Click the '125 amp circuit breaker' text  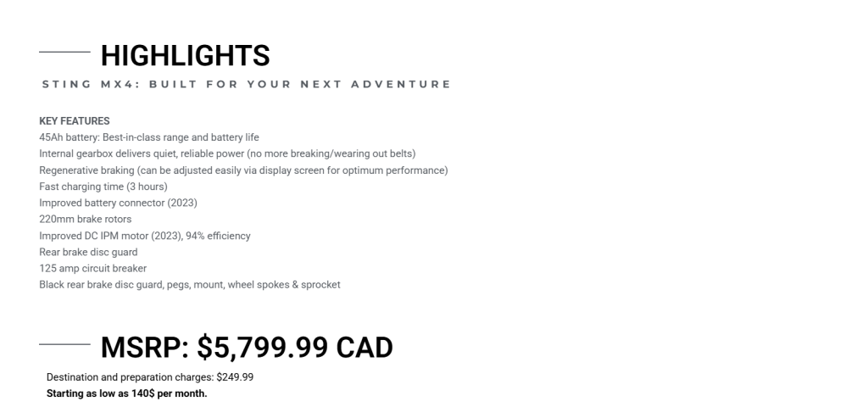click(93, 268)
